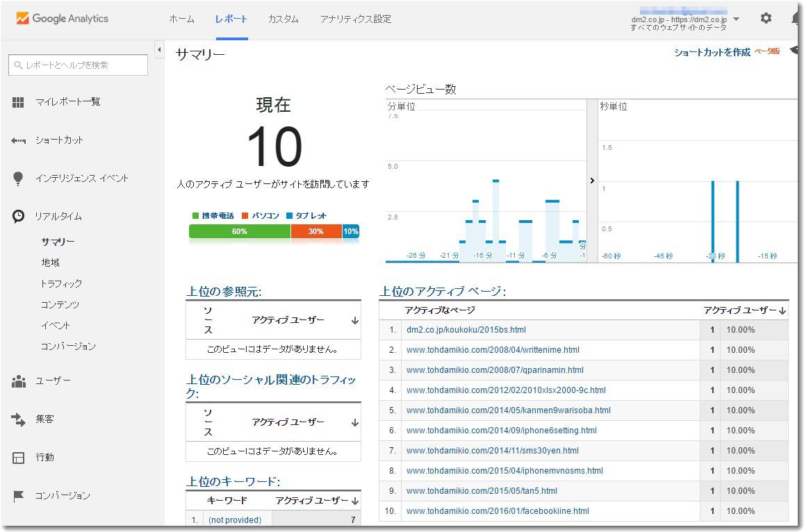Open the iphonemvnosms.html page link
This screenshot has width=804, height=532.
[504, 471]
